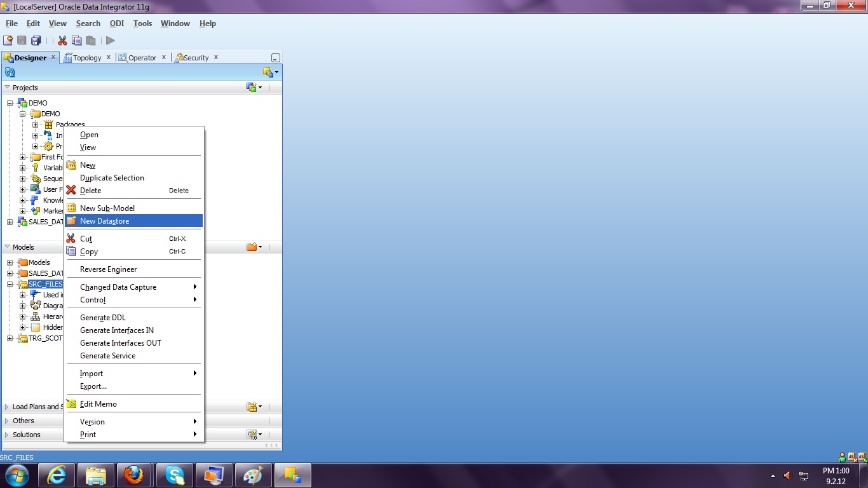This screenshot has width=868, height=488.
Task: Select Reverse Engineer in the context menu
Action: [133, 269]
